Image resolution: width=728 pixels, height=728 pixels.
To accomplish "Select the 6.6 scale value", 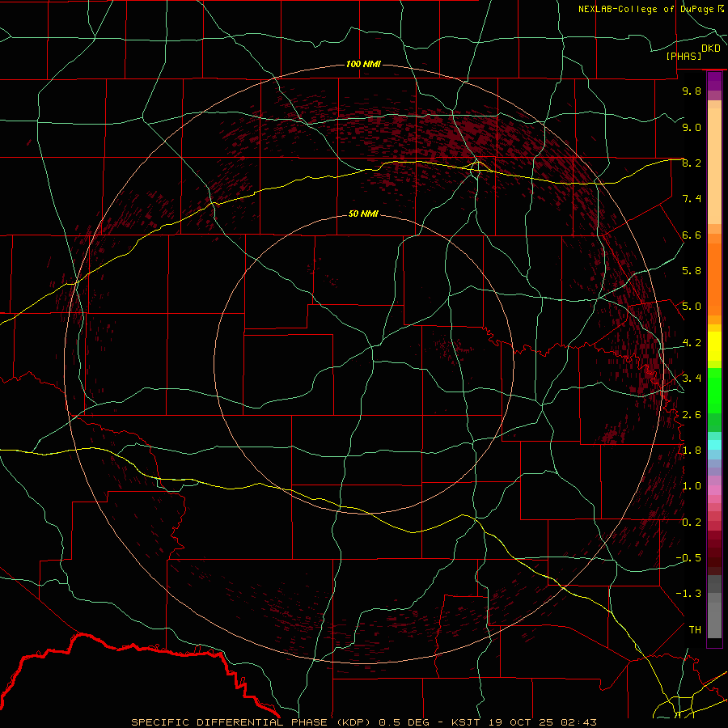I will (x=692, y=235).
